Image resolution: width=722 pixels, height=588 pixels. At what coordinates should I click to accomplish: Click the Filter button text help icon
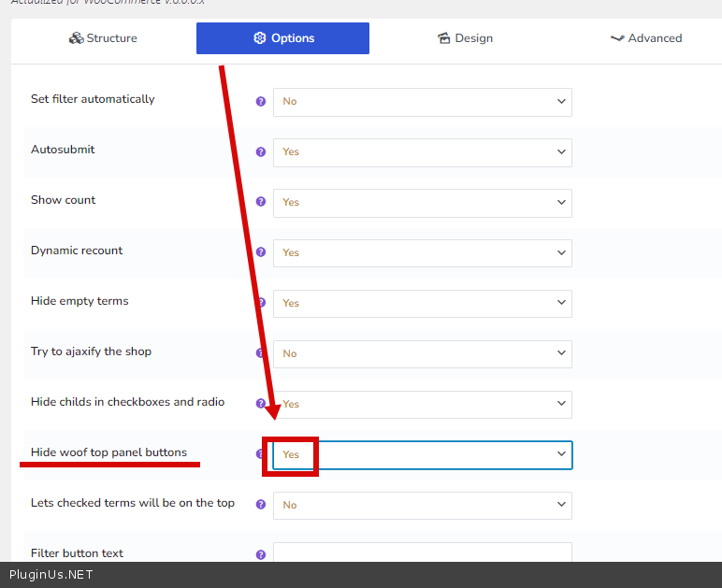coord(261,554)
